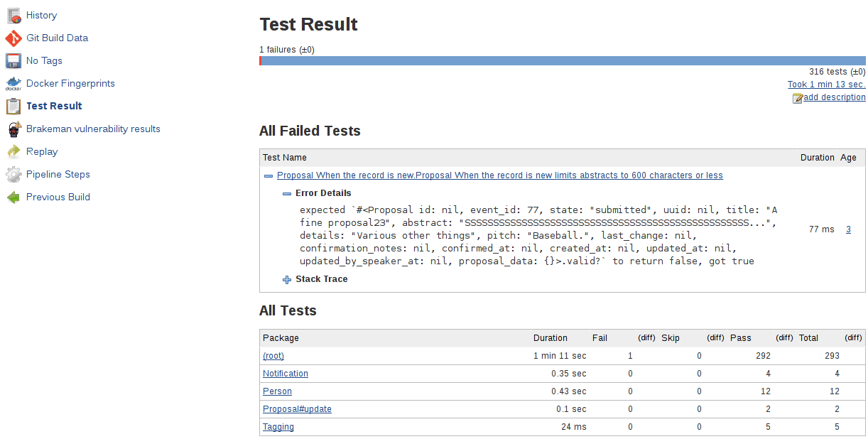Image resolution: width=868 pixels, height=439 pixels.
Task: Open Pipeline Steps via its gear icon
Action: coord(13,174)
